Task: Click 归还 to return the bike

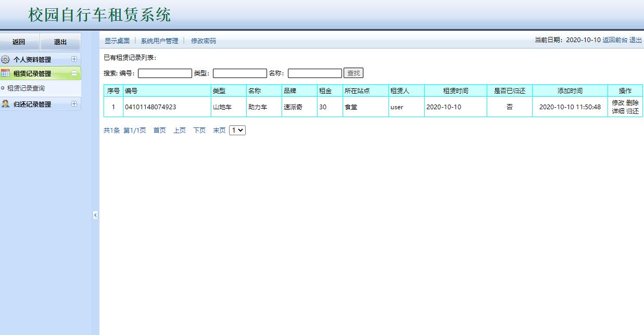Action: click(x=633, y=110)
